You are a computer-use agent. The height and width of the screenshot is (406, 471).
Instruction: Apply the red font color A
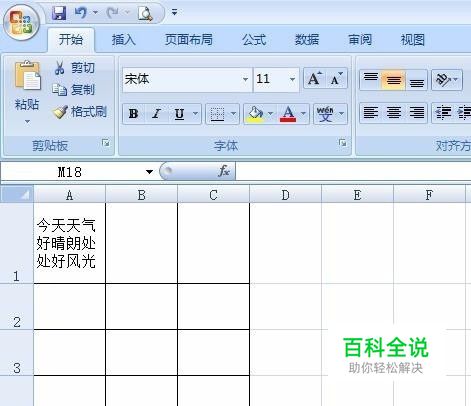(x=288, y=114)
